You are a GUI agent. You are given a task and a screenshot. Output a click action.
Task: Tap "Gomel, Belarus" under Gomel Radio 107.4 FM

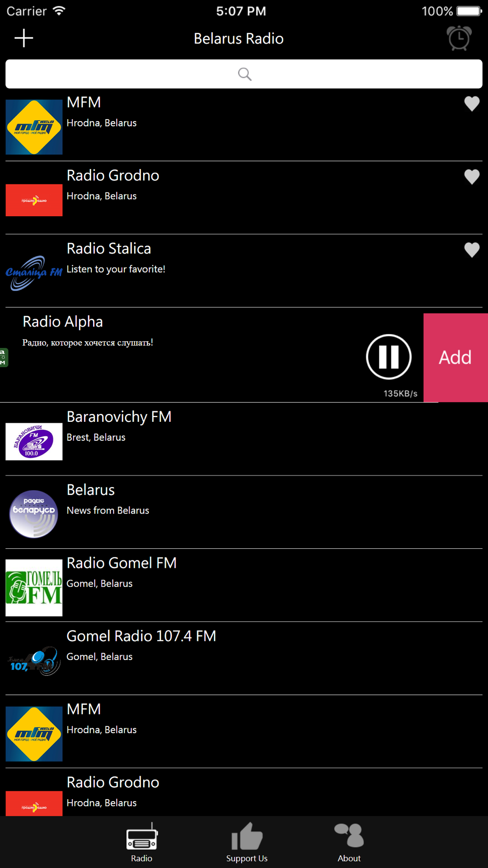tap(100, 657)
